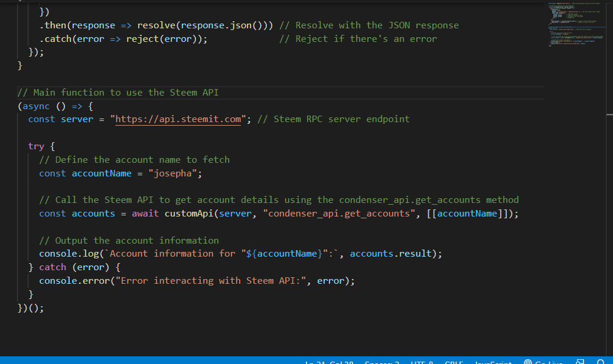Click the "// Output the account information" comment
This screenshot has height=364, width=613.
click(129, 241)
